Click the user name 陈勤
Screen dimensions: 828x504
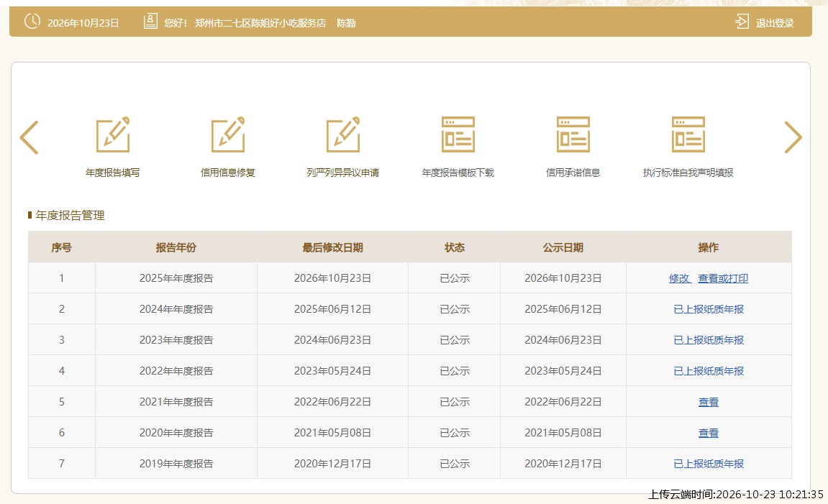pyautogui.click(x=347, y=23)
